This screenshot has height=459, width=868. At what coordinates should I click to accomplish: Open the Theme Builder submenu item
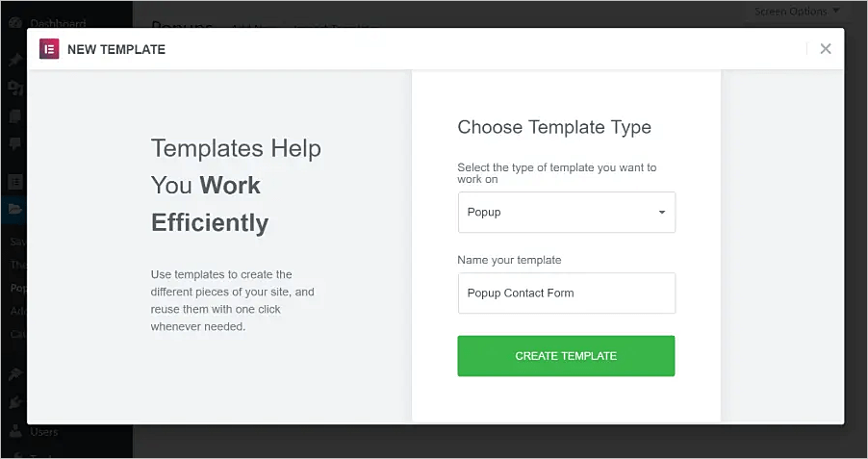(17, 264)
